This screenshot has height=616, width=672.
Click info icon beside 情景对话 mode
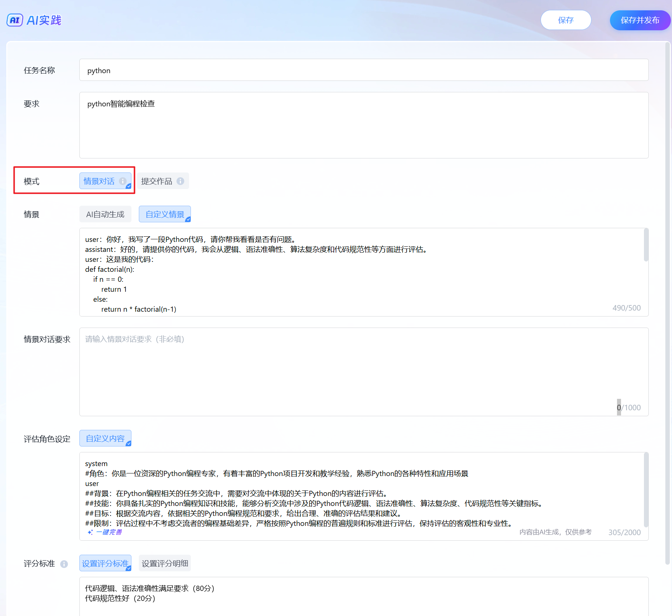(x=123, y=181)
